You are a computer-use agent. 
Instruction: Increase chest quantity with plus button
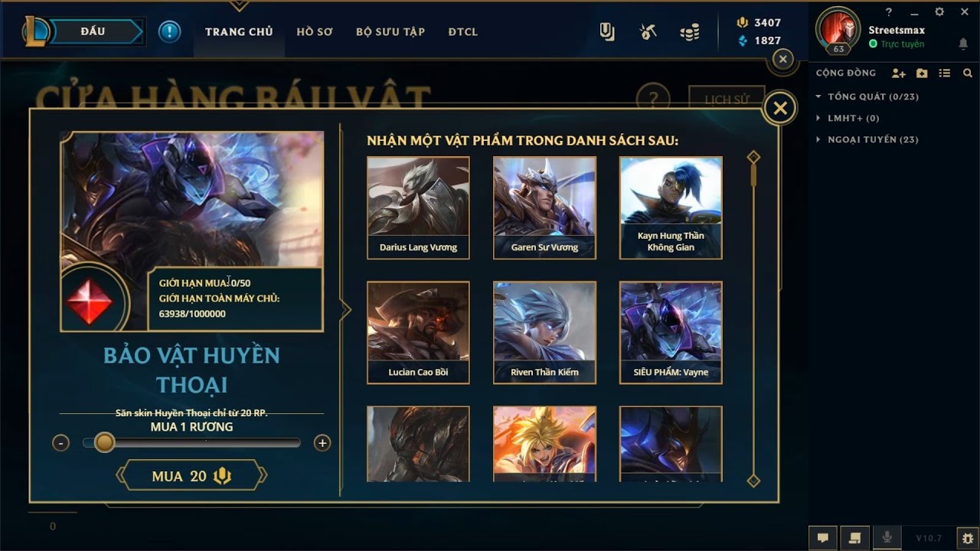[322, 442]
